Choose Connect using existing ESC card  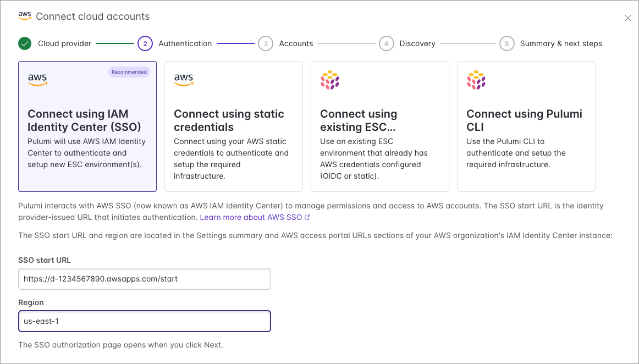click(x=380, y=126)
